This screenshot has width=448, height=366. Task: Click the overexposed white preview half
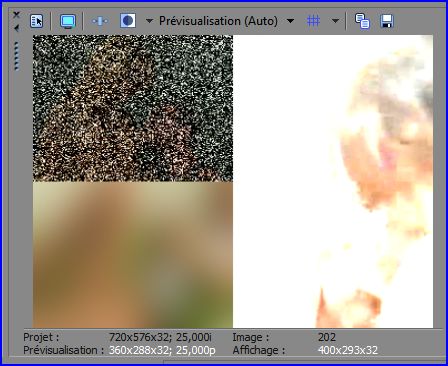point(333,181)
